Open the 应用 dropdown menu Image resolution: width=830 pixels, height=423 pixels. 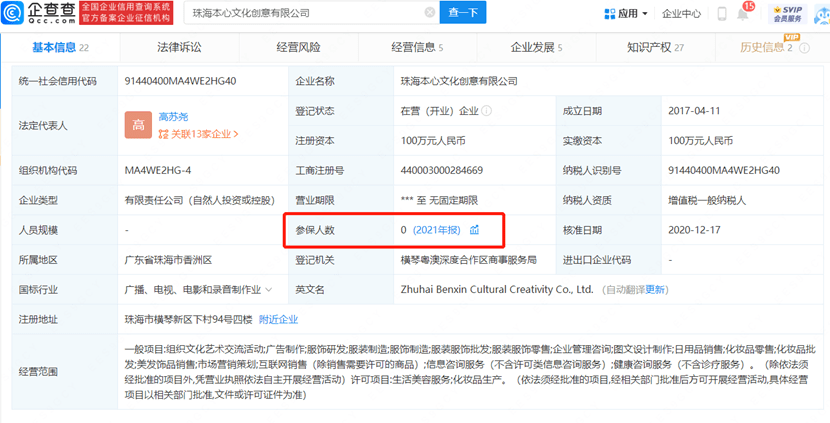[x=626, y=14]
